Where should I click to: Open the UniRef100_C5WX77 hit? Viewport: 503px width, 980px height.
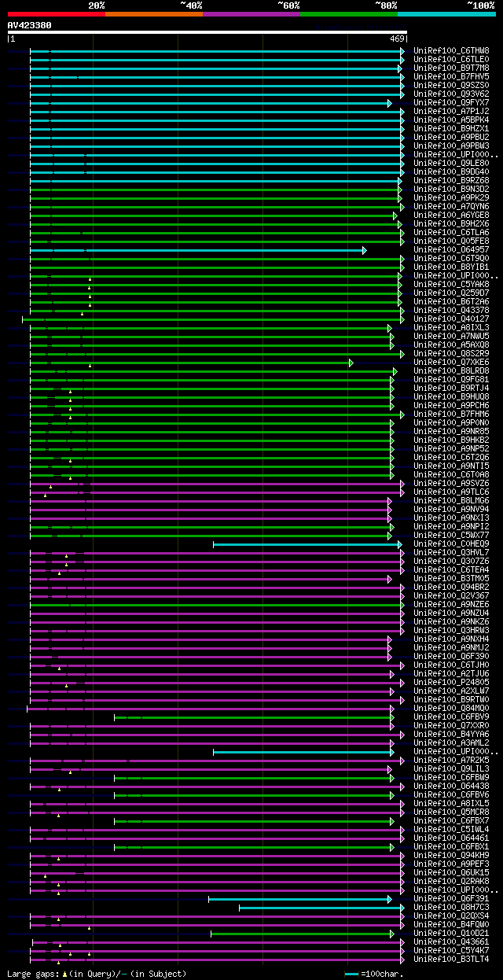point(451,536)
